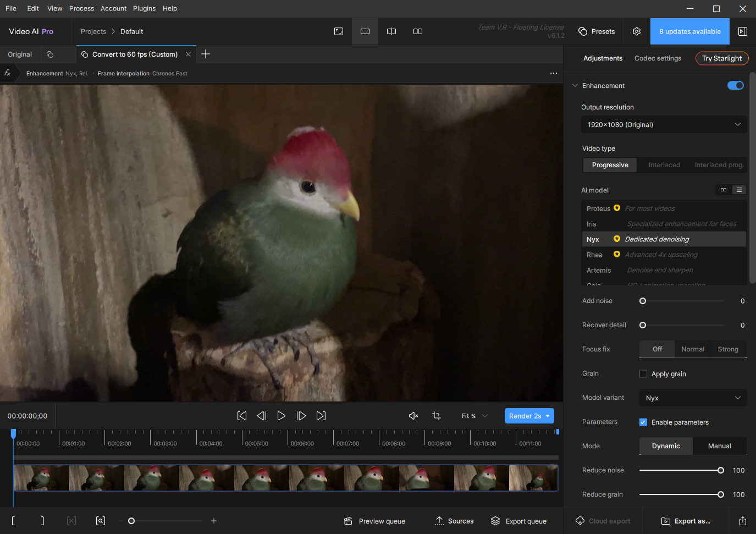Image resolution: width=756 pixels, height=534 pixels.
Task: Mute the preview audio
Action: click(413, 416)
